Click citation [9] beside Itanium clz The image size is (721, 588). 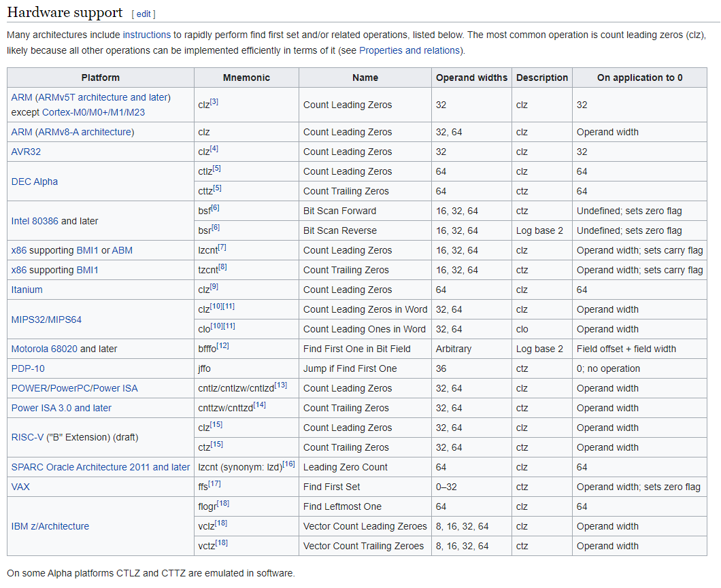click(214, 288)
